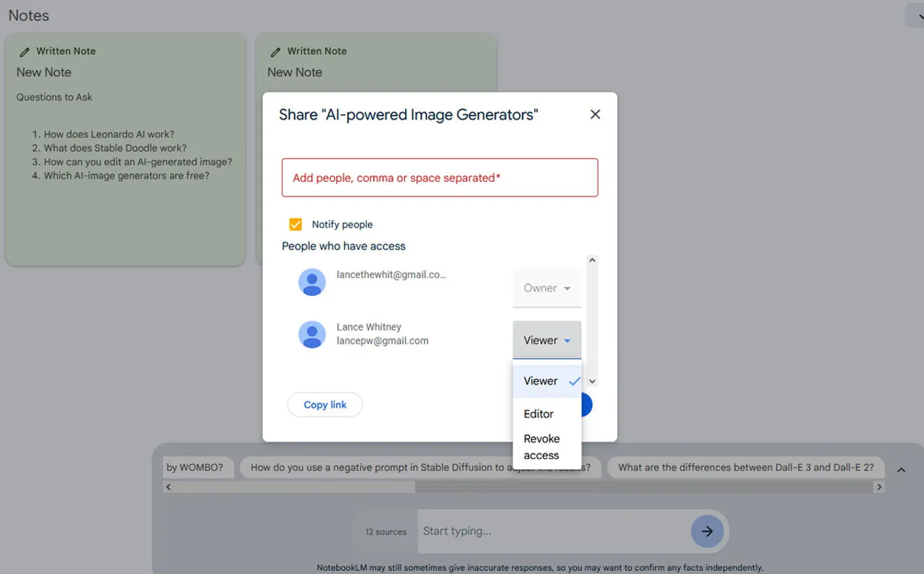Click pencil icon on the second Written Note
Screen dimensions: 924x574
point(275,52)
